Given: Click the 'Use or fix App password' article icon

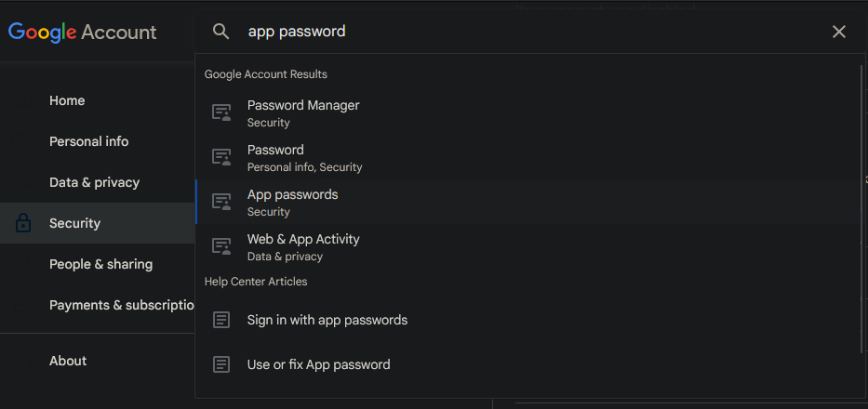Looking at the screenshot, I should 221,364.
